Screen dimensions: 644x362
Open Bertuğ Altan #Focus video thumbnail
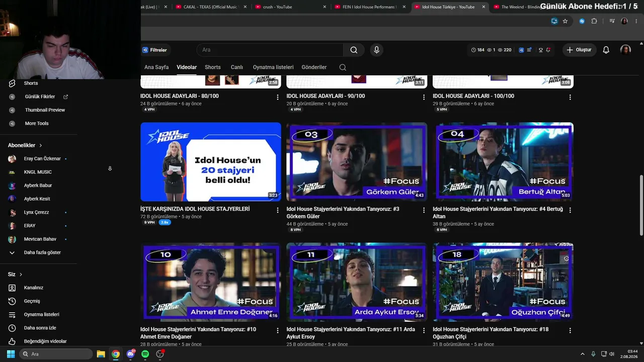pos(503,162)
